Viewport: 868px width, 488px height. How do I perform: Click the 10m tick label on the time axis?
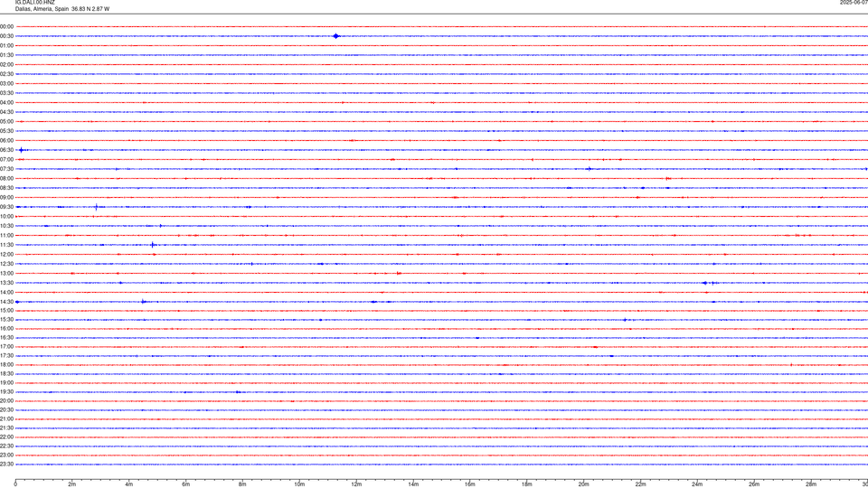[x=299, y=484]
